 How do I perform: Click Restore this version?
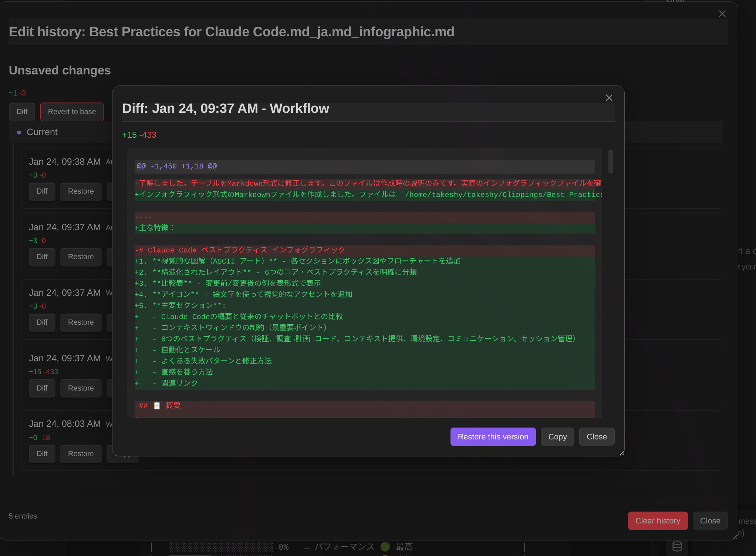[x=493, y=437]
